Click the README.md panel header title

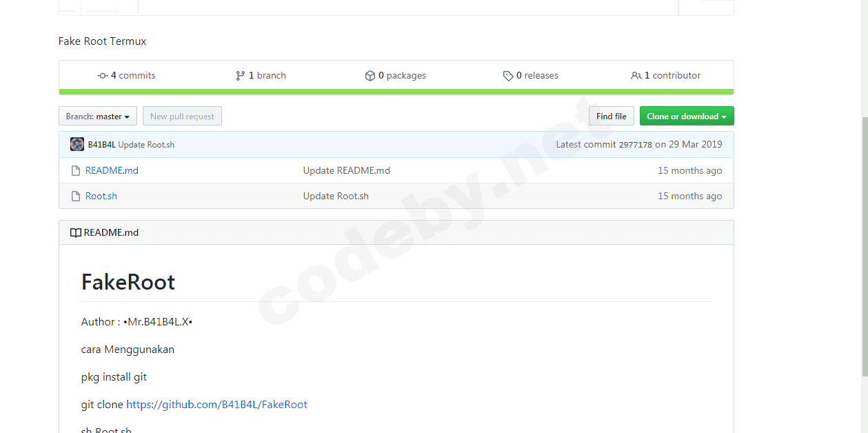[111, 232]
